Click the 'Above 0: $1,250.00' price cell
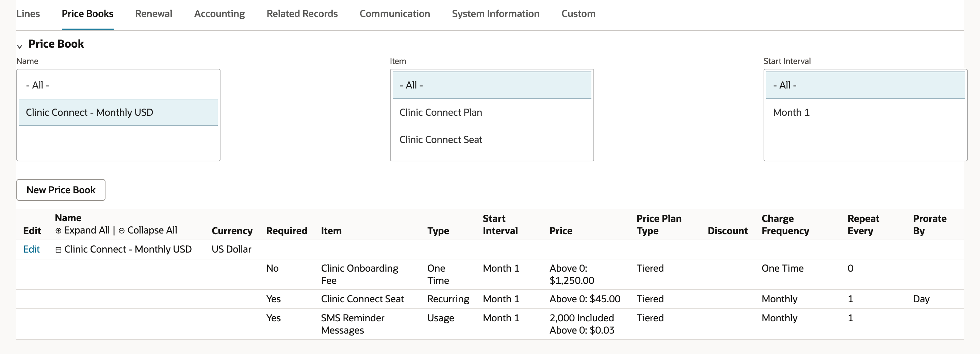980x354 pixels. pyautogui.click(x=572, y=274)
